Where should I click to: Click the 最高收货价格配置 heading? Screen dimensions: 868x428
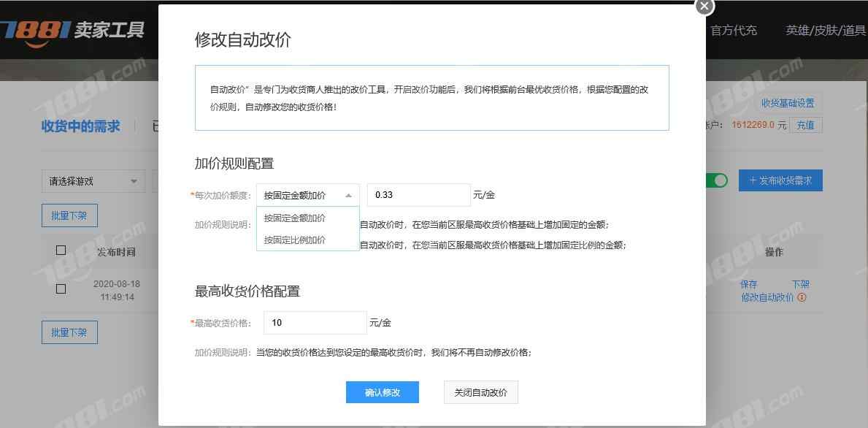click(x=247, y=291)
